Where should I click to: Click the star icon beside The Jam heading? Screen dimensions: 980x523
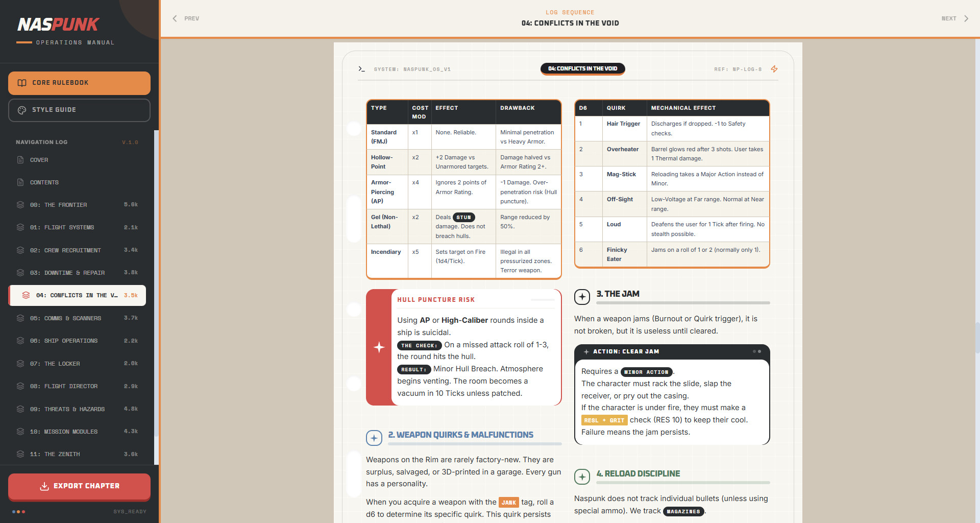click(x=582, y=297)
